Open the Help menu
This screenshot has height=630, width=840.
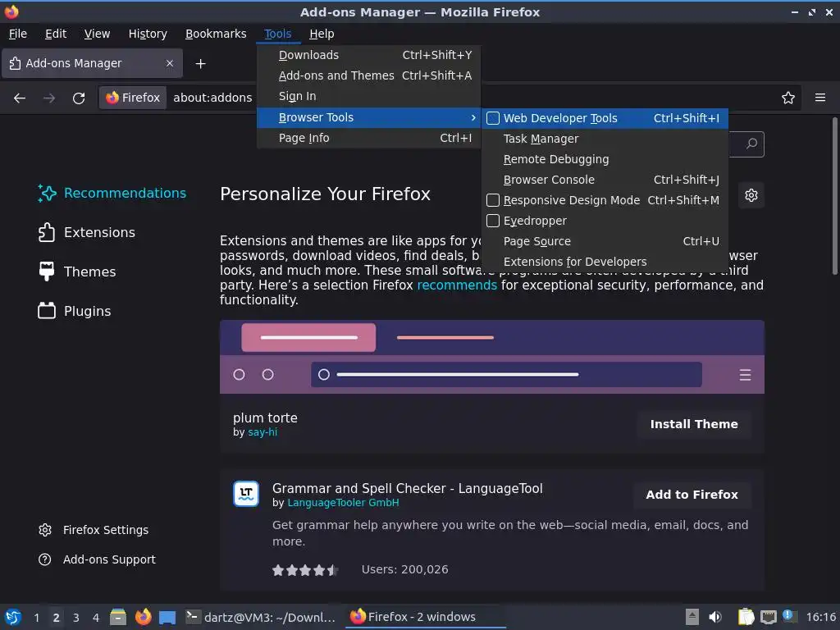(322, 34)
